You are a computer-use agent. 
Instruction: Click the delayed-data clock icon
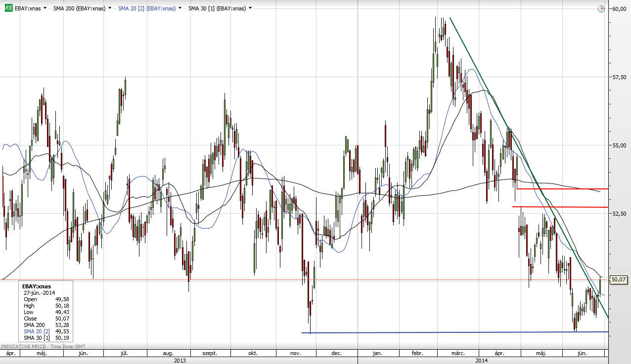click(601, 9)
